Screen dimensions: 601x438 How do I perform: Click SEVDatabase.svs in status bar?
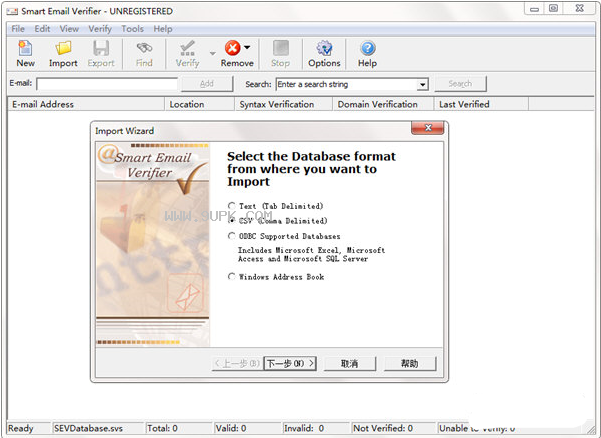pos(89,428)
